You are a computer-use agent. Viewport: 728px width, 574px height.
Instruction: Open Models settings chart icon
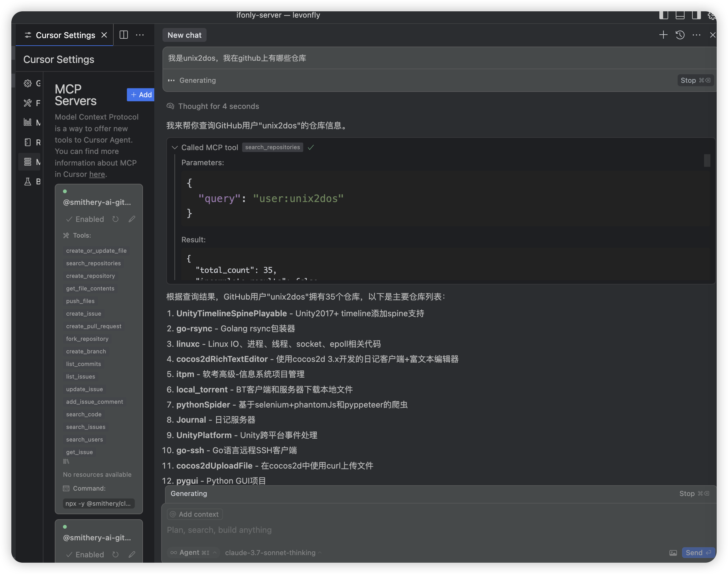28,122
